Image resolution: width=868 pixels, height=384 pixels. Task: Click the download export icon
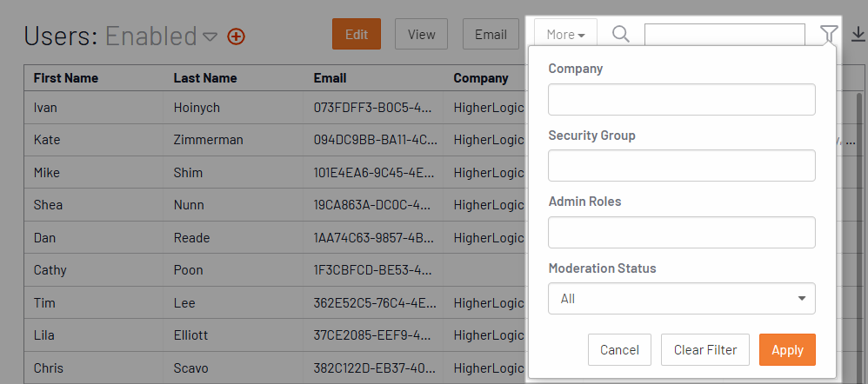click(x=858, y=36)
